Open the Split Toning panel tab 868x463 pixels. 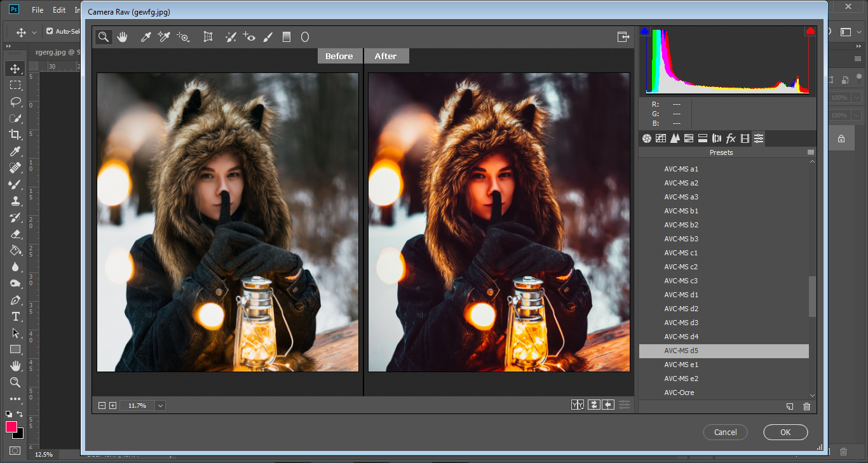coord(703,138)
